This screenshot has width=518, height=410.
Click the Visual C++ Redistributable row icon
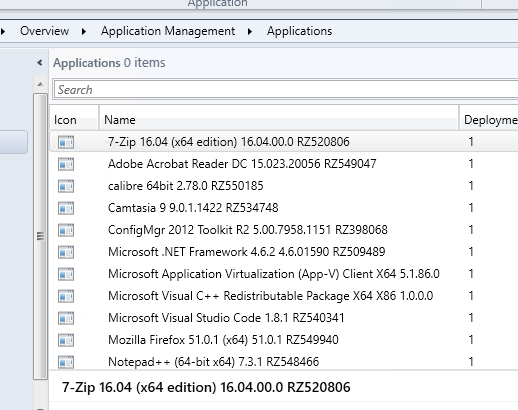66,296
